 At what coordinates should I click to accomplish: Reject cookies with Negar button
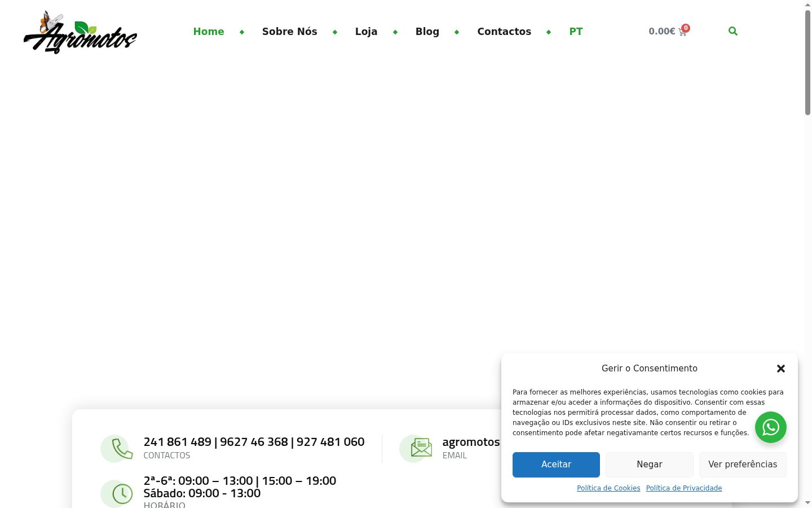tap(650, 465)
